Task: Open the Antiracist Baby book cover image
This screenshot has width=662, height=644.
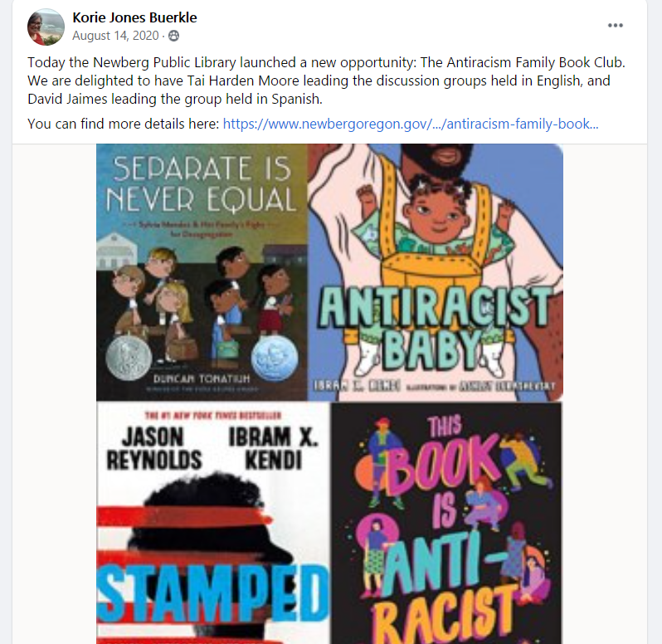Action: coord(436,272)
